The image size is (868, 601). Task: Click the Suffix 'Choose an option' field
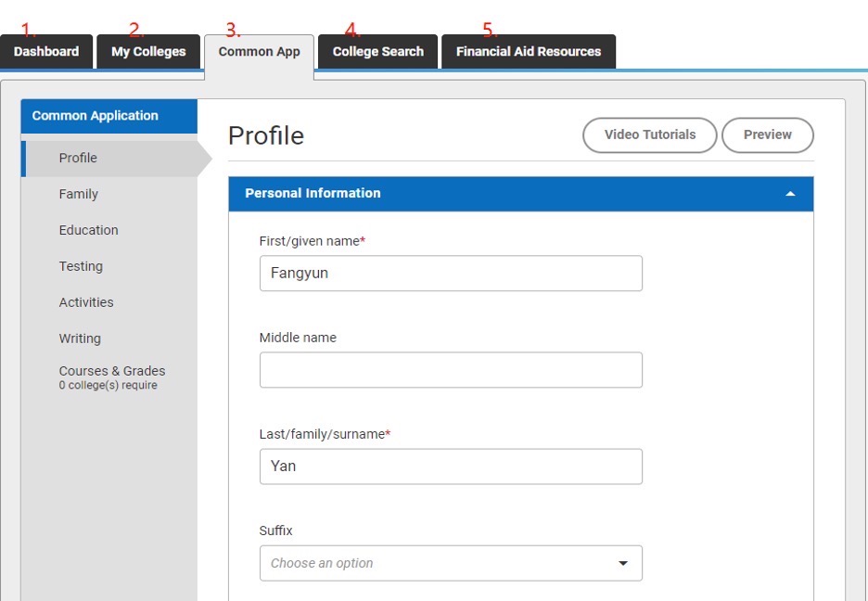point(436,563)
